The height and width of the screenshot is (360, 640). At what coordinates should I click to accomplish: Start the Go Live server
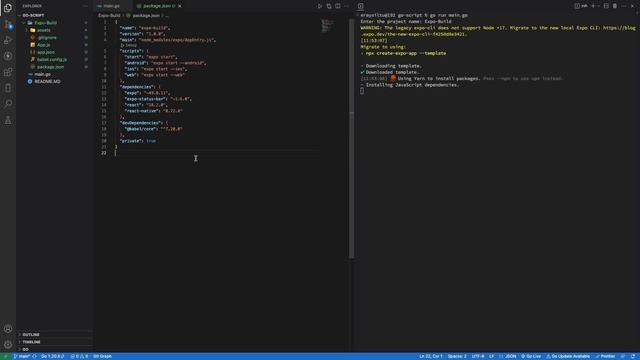[531, 356]
